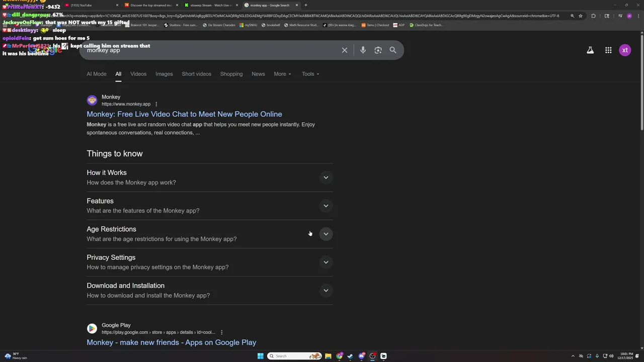Click the taskbar Search box
The width and height of the screenshot is (644, 362).
pos(295,356)
